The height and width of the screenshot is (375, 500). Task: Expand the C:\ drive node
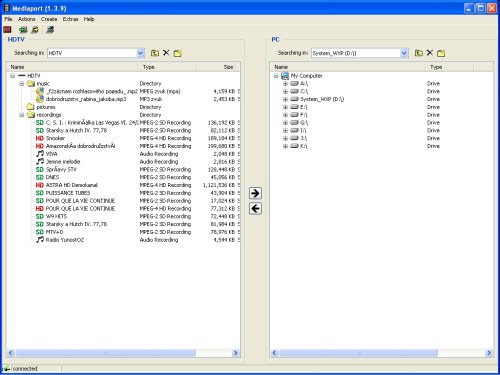click(285, 91)
